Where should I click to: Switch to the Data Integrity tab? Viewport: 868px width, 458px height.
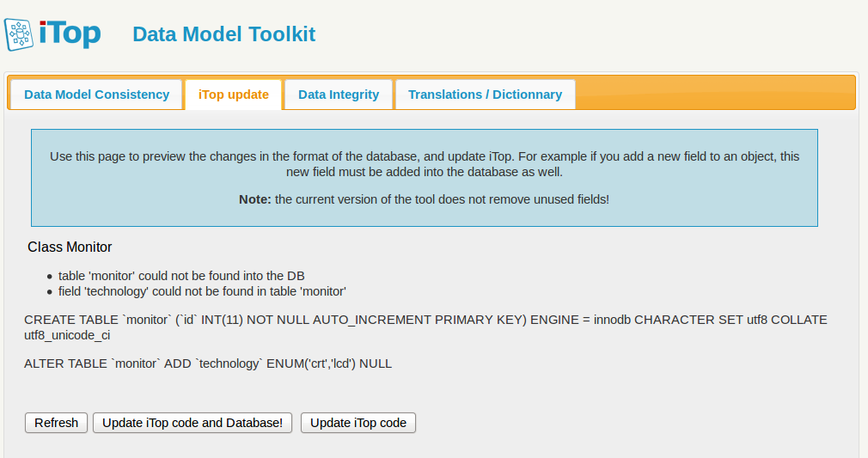[x=339, y=95]
